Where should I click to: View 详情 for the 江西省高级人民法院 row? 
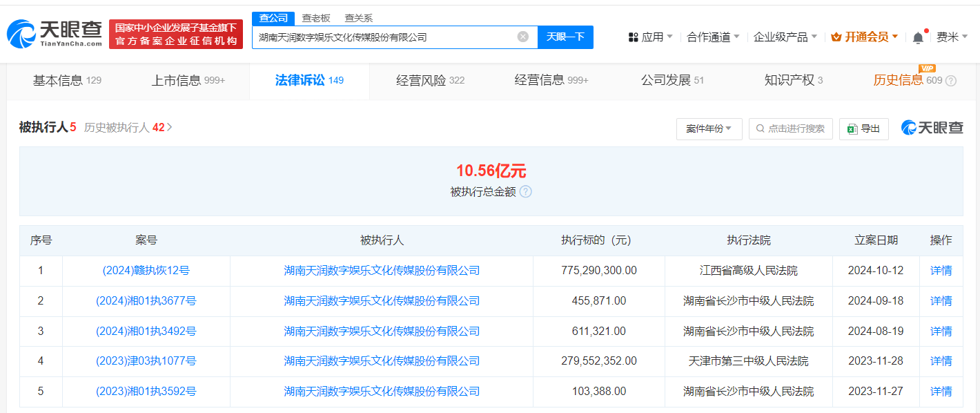click(941, 271)
